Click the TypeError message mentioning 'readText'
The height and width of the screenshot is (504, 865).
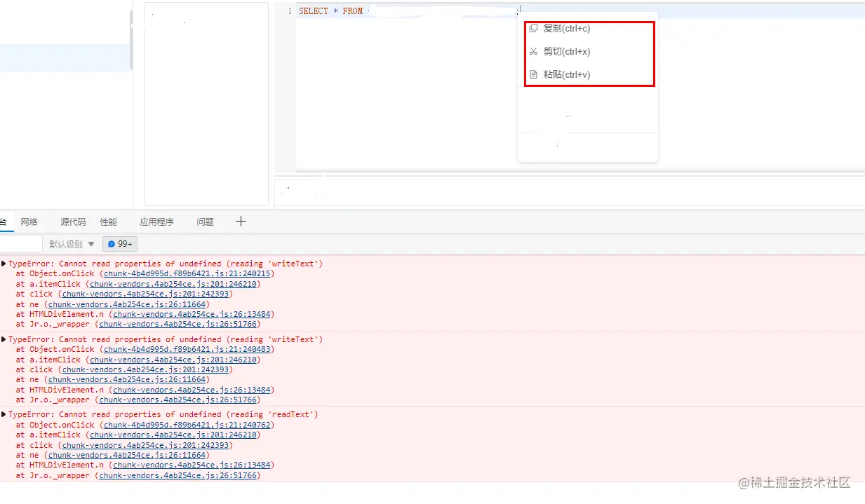pyautogui.click(x=163, y=414)
